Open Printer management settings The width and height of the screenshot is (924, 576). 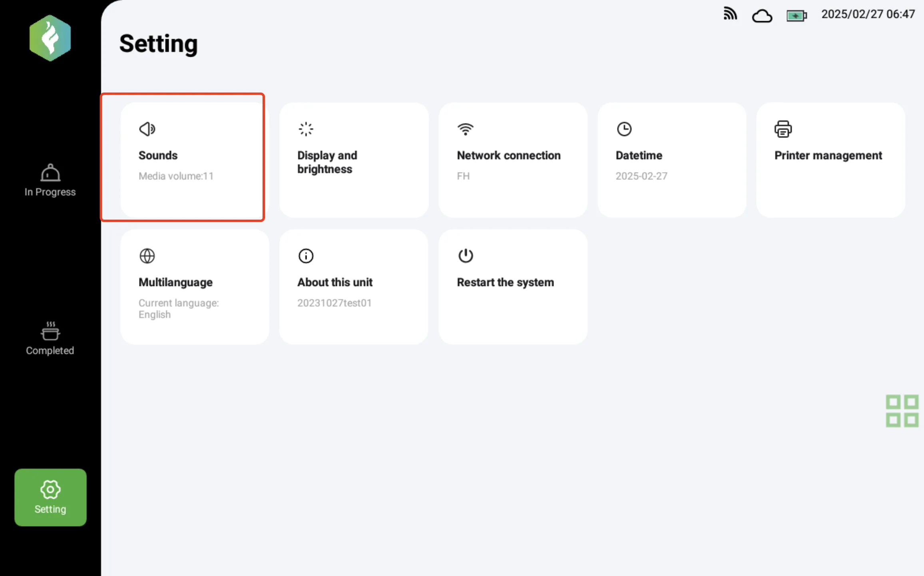point(828,155)
